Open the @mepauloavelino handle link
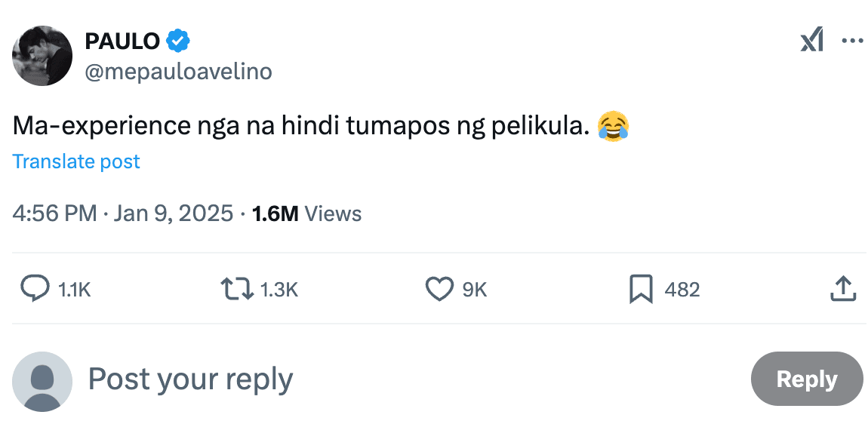Screen dimensions: 868x427 [180, 72]
